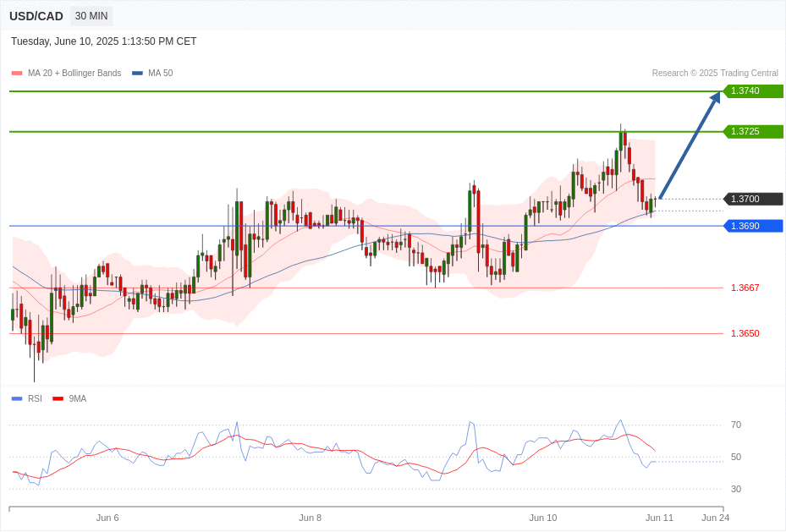The height and width of the screenshot is (532, 786).
Task: Click the 1.3667 support level label
Action: point(745,288)
